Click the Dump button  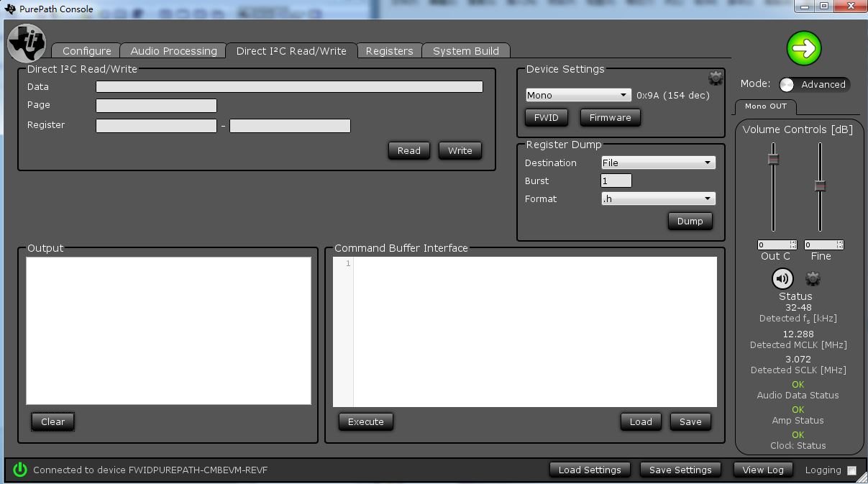[690, 221]
